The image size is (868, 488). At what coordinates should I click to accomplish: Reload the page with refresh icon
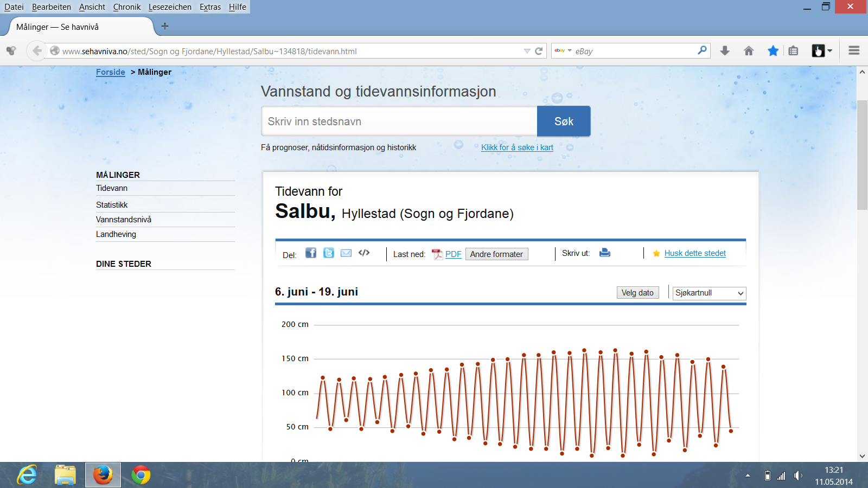coord(539,51)
